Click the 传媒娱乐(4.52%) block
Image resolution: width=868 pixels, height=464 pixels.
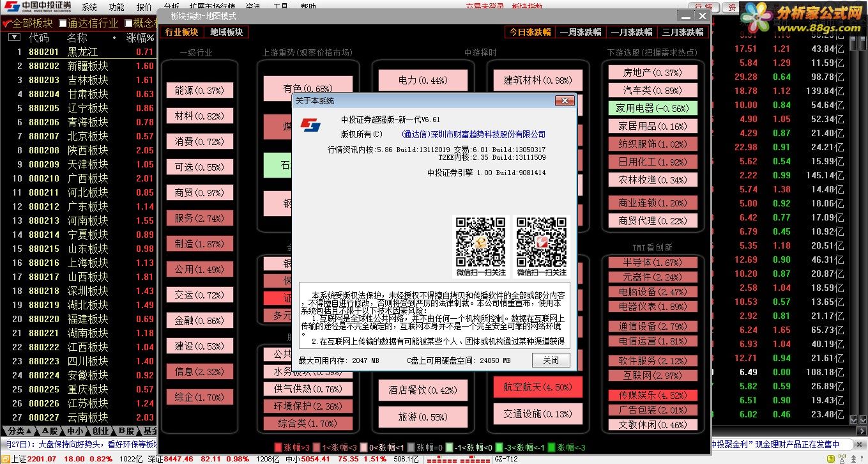[652, 395]
